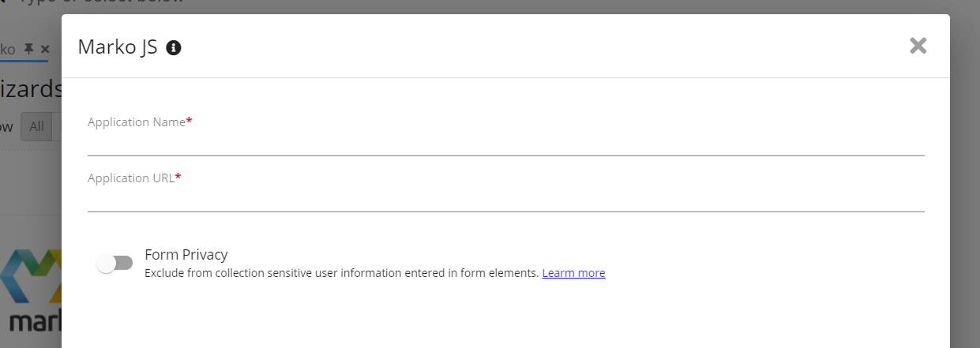
Task: Enable the Form Privacy toggle
Action: click(x=115, y=263)
